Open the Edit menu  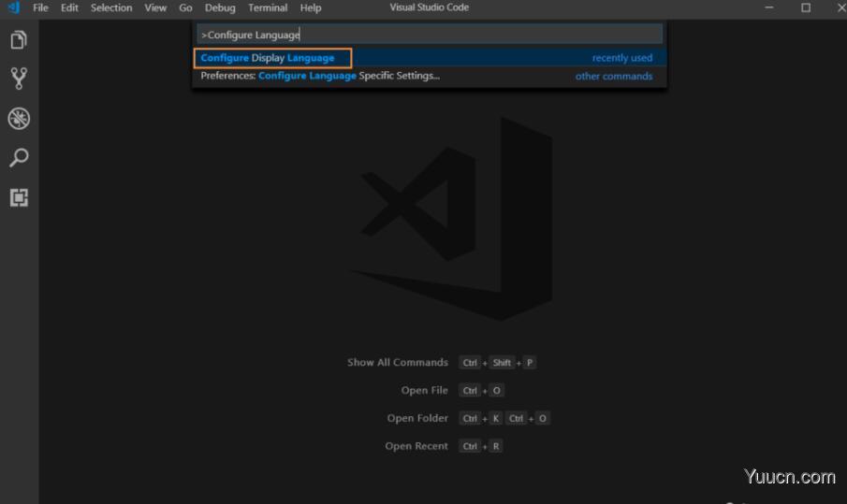(69, 7)
